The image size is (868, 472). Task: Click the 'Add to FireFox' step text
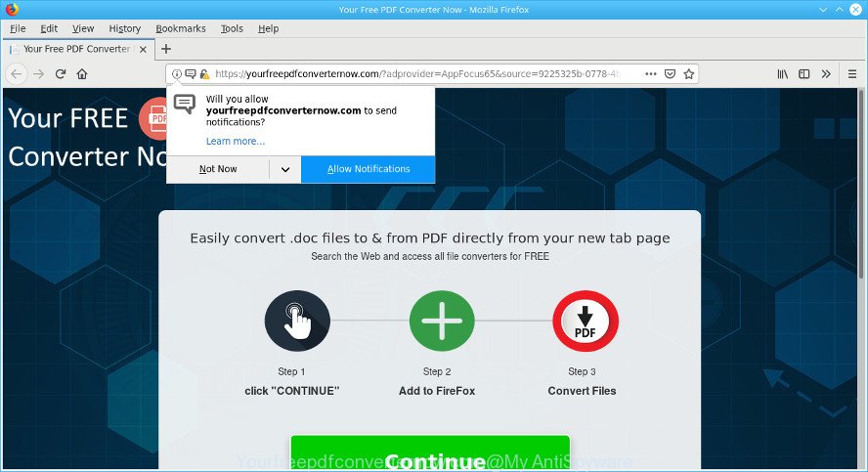(437, 391)
